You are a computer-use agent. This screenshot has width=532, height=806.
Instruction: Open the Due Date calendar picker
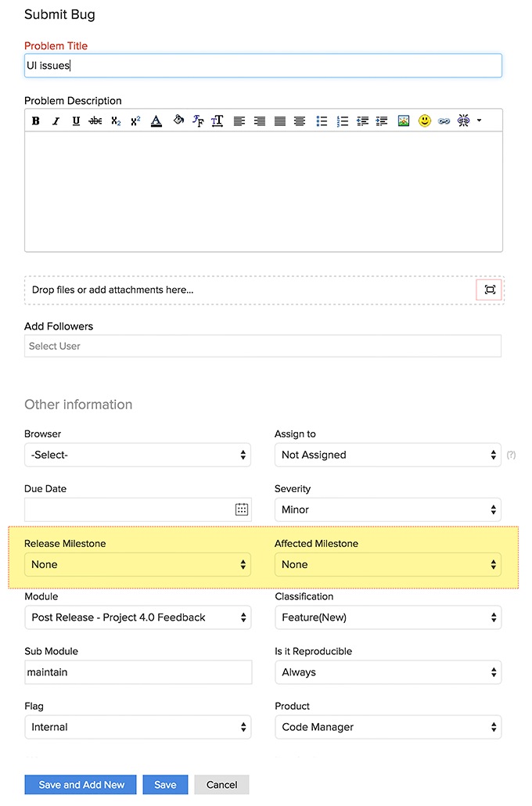click(242, 509)
